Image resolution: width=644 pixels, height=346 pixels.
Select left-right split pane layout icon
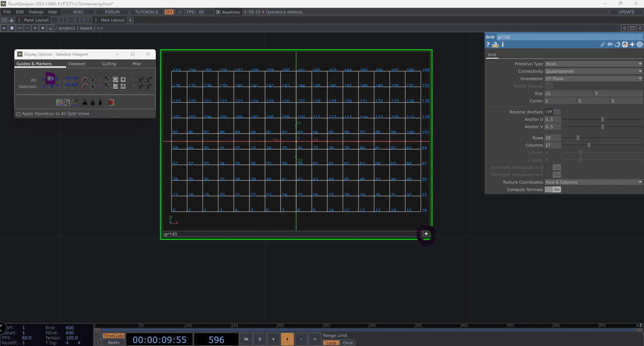point(63,20)
